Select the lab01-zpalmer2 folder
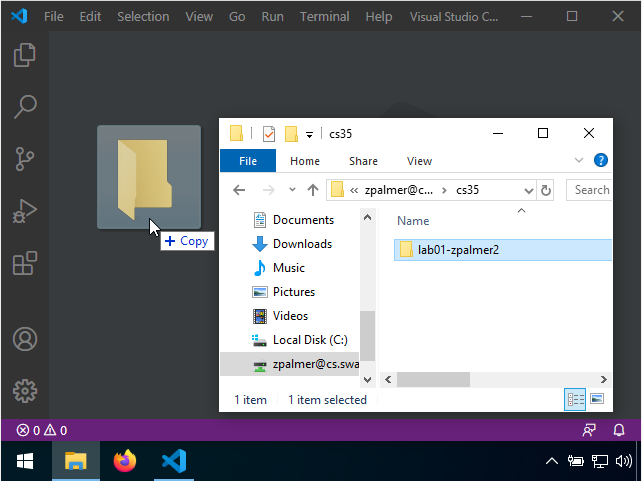Image resolution: width=642 pixels, height=481 pixels. pyautogui.click(x=458, y=250)
